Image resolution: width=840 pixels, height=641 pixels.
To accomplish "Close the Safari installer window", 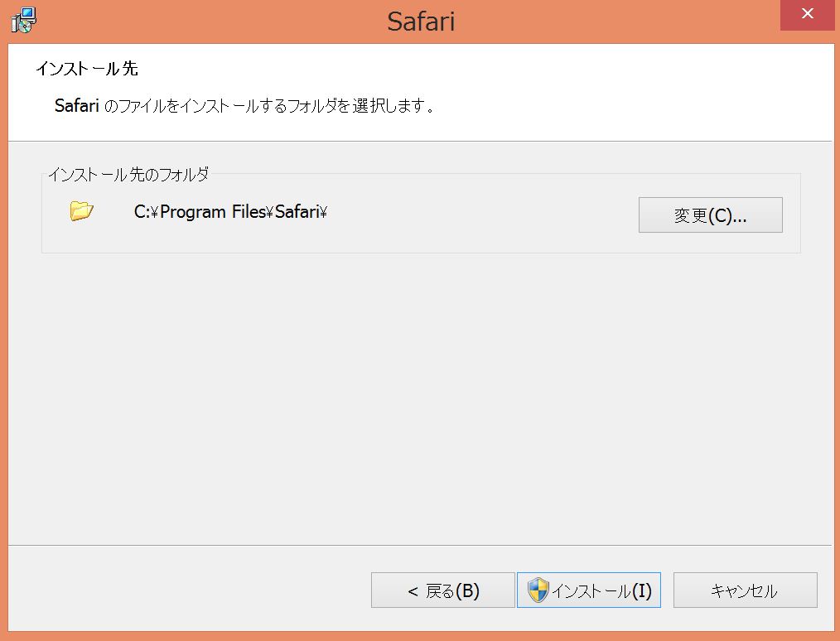I will [807, 16].
